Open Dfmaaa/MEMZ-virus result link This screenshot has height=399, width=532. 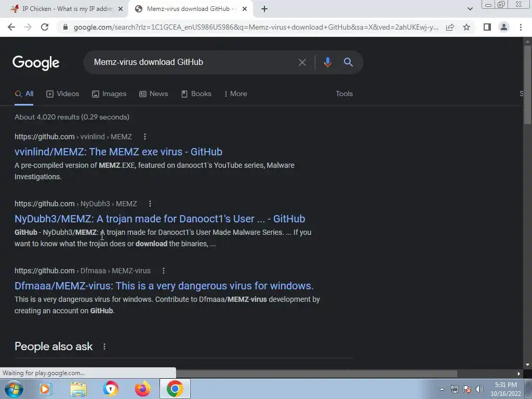tap(164, 286)
